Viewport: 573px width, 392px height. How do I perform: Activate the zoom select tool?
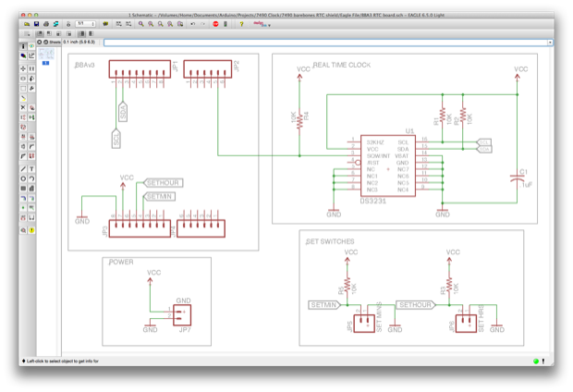pos(180,24)
